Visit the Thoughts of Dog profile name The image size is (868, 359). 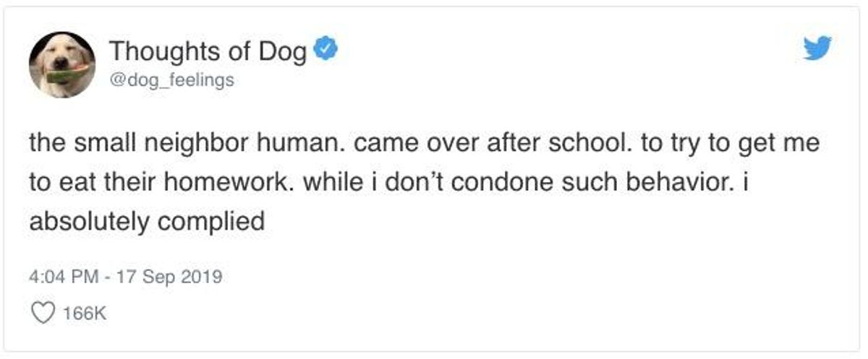208,51
